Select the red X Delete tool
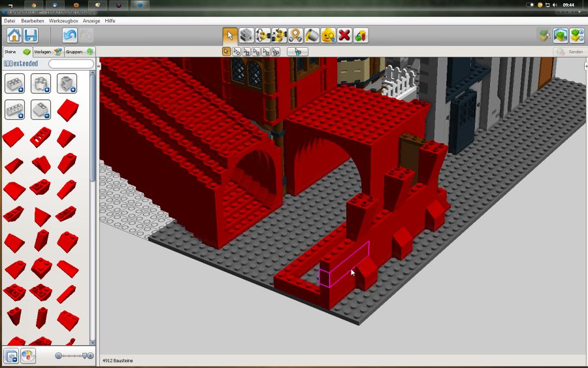The image size is (588, 368). [x=344, y=35]
